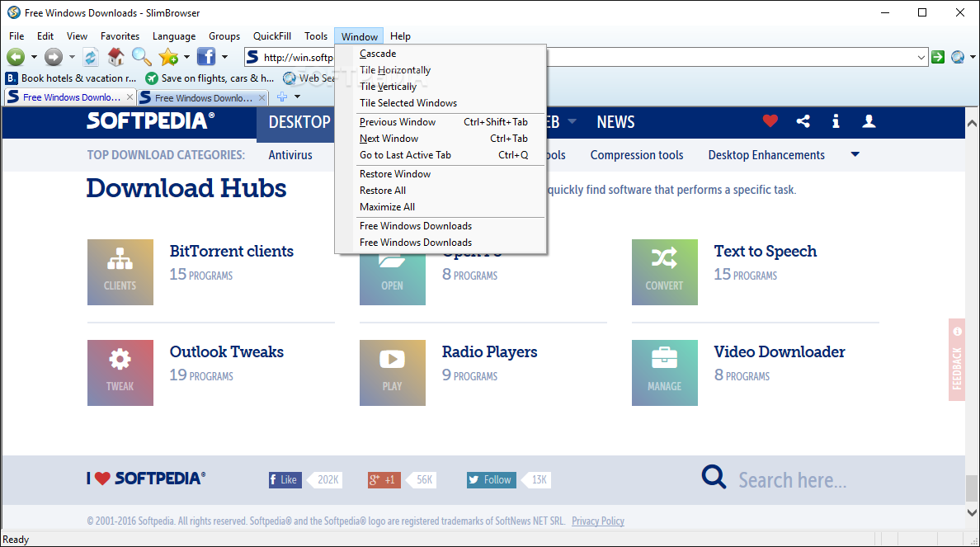The height and width of the screenshot is (547, 980).
Task: Click the magnifier icon beside Search here
Action: coord(714,477)
